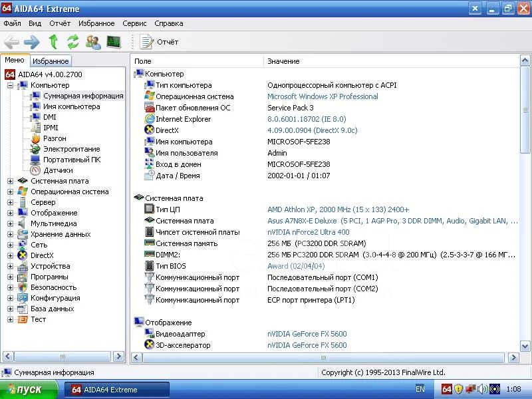The image size is (532, 399).
Task: Click AIDA64 Extreme taskbar button
Action: [x=117, y=390]
